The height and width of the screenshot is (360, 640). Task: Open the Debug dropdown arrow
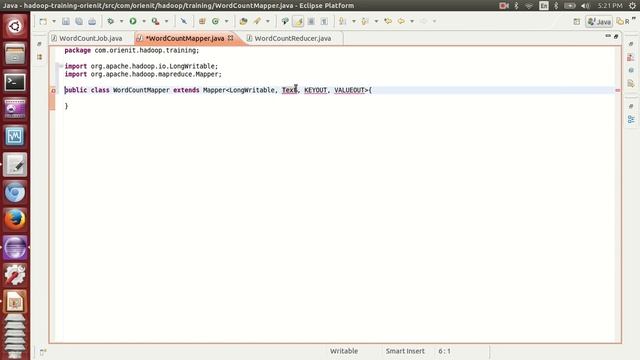(x=121, y=21)
